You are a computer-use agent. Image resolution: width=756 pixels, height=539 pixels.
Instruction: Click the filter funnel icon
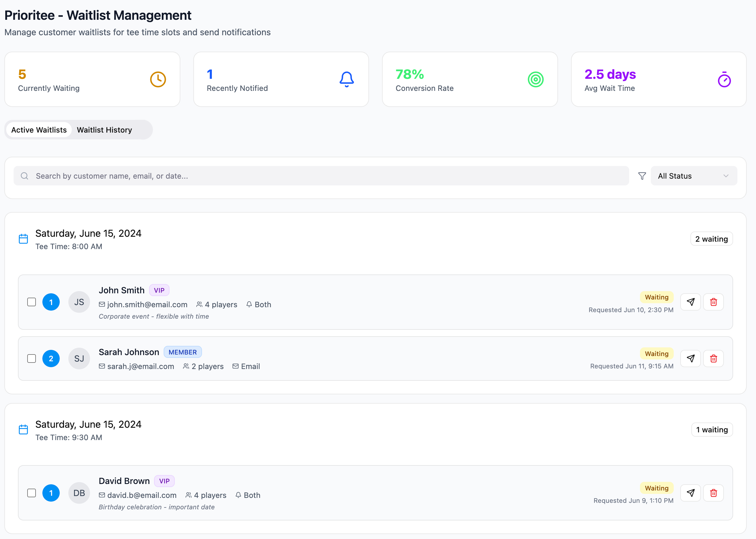[642, 176]
